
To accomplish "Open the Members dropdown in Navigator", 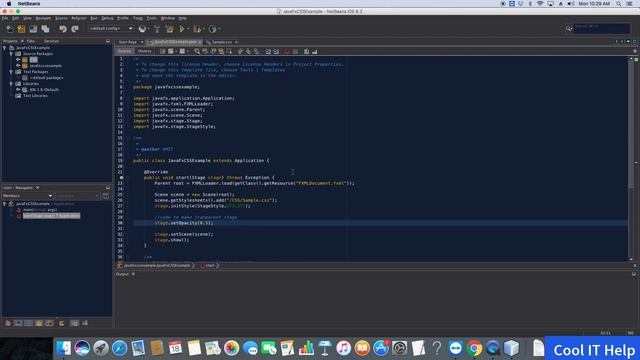I will 27,196.
